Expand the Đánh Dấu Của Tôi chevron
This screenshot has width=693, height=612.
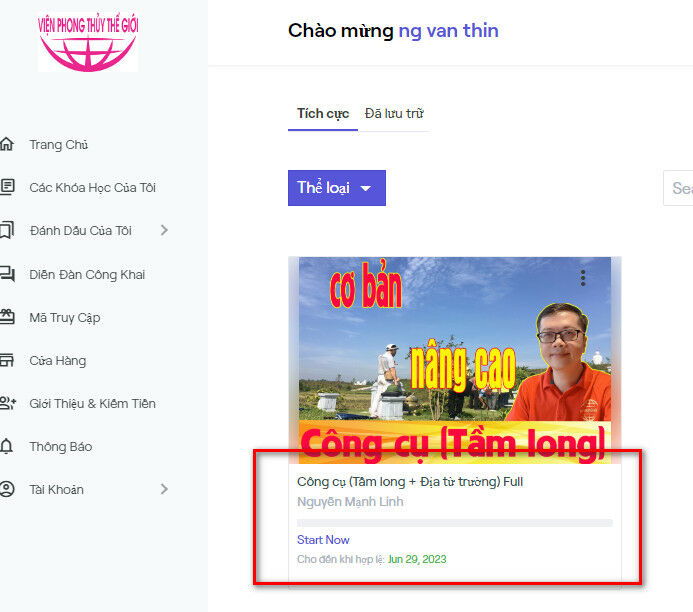164,230
